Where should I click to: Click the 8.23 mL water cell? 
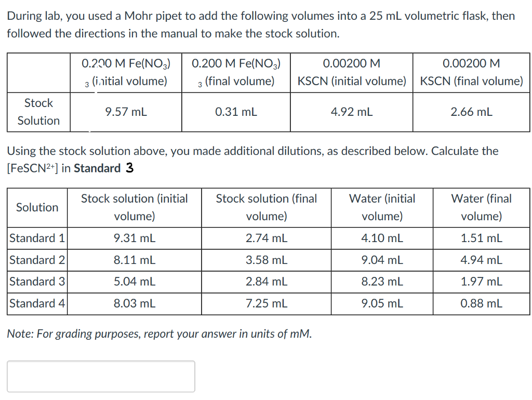coord(382,282)
